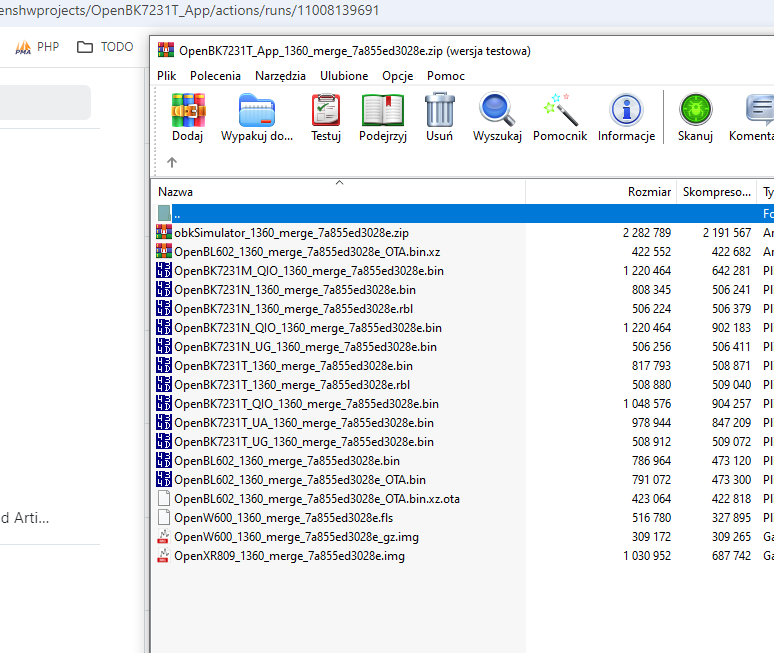Select OpenBK7231T_UG_1360_merge bin file

(x=304, y=442)
